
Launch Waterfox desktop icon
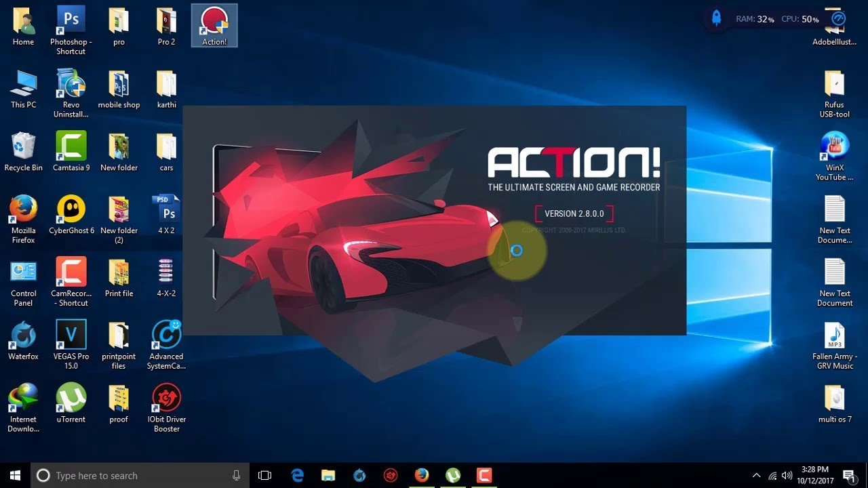pyautogui.click(x=23, y=341)
